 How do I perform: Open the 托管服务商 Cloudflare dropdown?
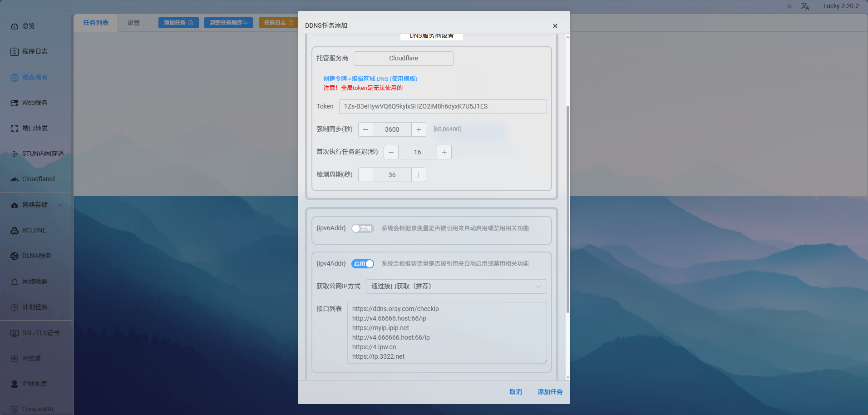403,59
